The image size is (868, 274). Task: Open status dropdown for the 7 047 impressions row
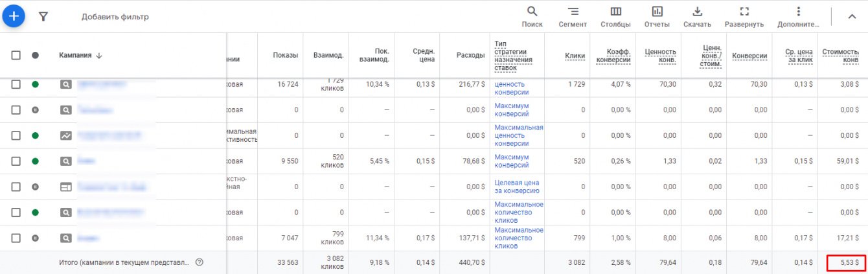(35, 238)
